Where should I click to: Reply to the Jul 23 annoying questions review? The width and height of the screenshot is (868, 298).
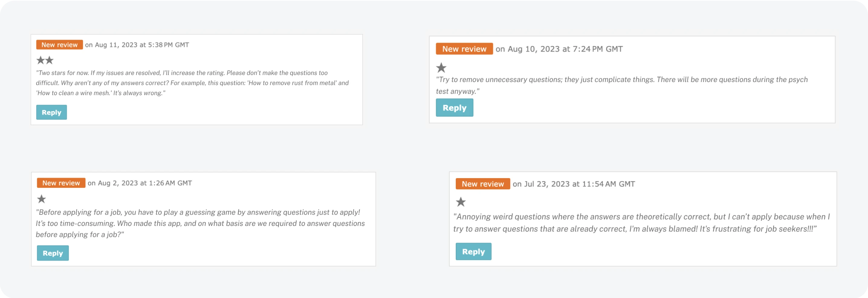tap(473, 251)
